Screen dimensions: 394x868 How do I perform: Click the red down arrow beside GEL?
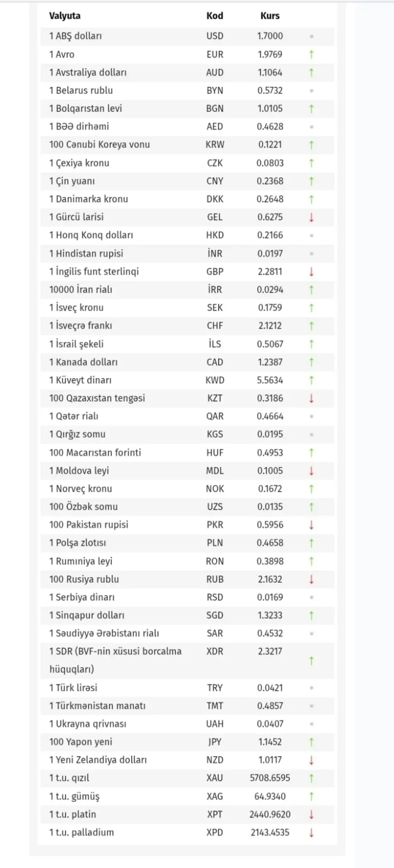click(x=311, y=217)
